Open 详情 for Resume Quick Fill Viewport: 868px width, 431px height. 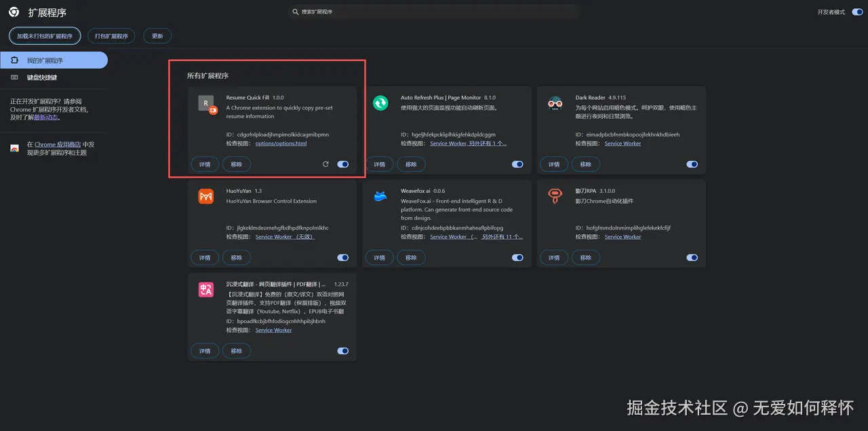point(205,164)
